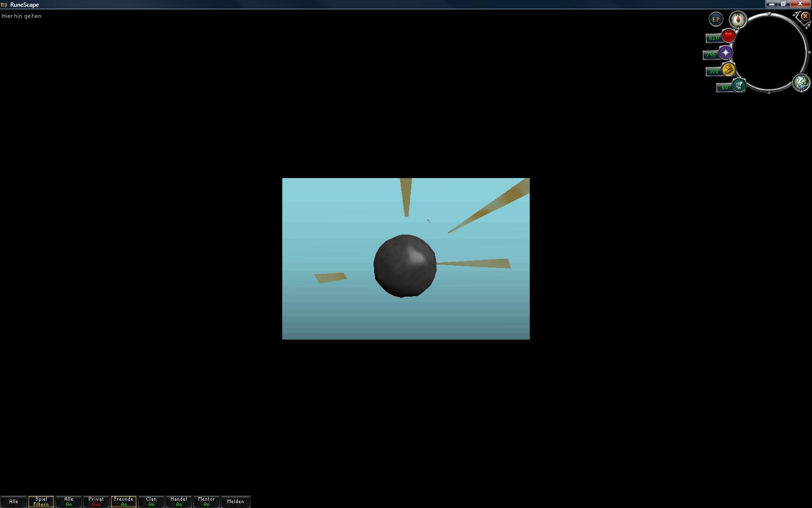Viewport: 812px width, 508px height.
Task: Click the compass to reset camera
Action: [738, 20]
